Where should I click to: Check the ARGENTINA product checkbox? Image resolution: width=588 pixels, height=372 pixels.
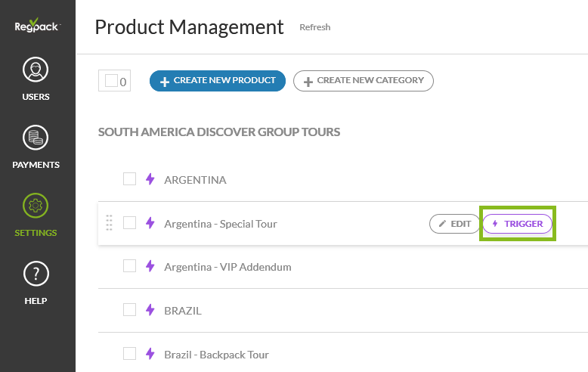[129, 179]
